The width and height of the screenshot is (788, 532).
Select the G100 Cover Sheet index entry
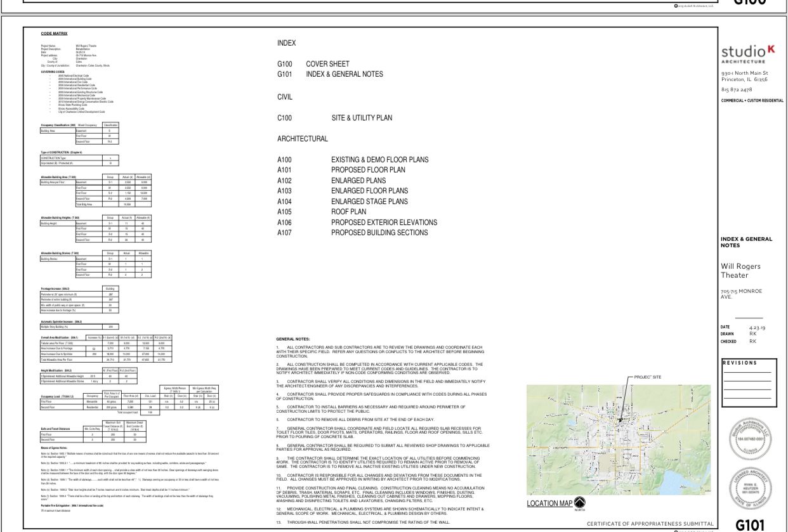(335, 64)
